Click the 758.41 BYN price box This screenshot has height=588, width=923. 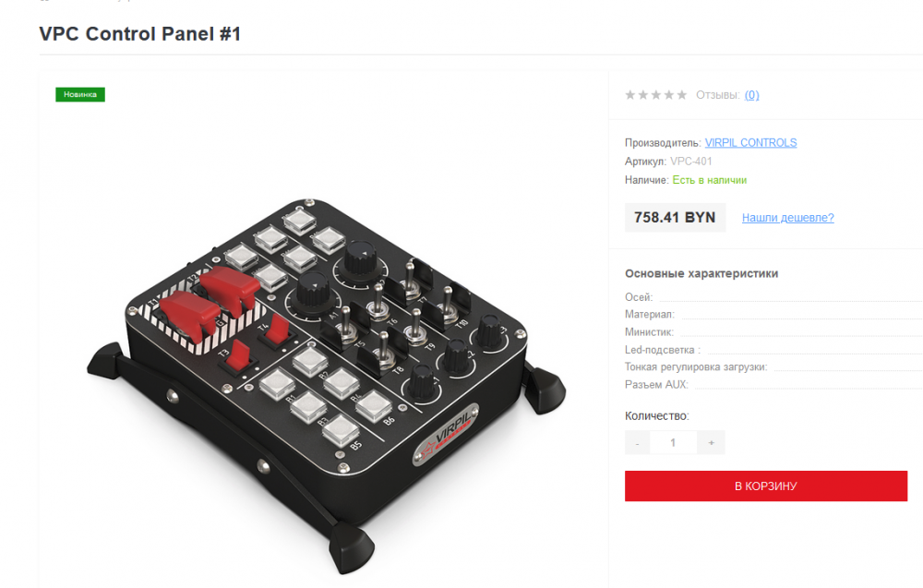click(675, 218)
